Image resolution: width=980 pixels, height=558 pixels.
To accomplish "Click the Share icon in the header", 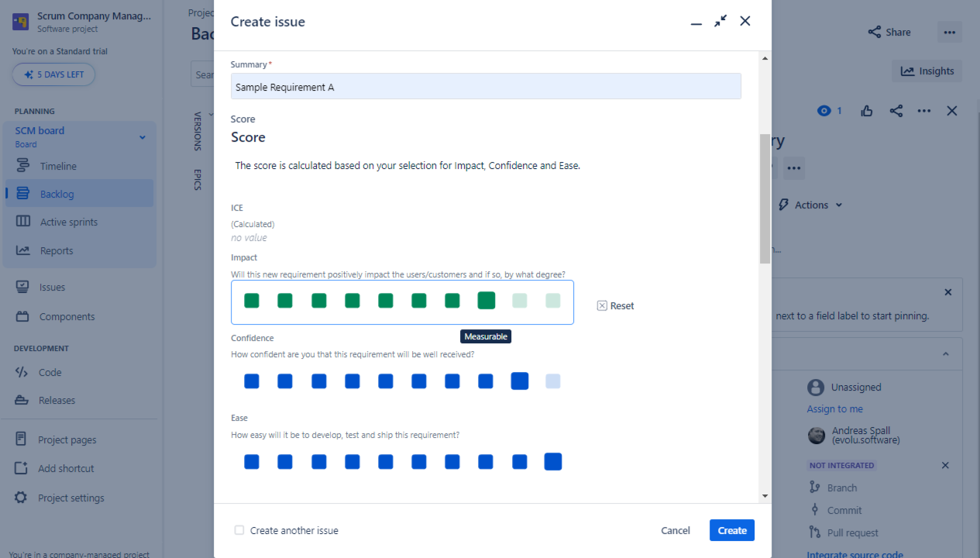I will pos(875,32).
